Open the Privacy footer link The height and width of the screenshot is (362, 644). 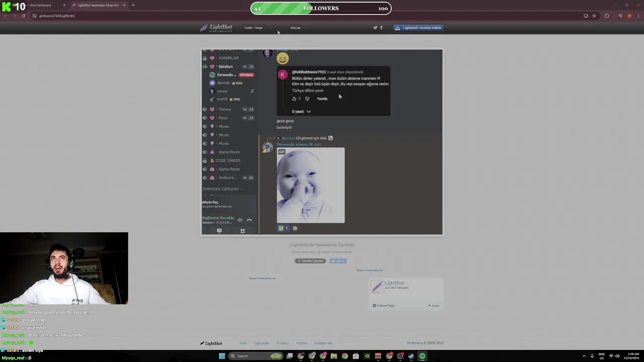(283, 343)
